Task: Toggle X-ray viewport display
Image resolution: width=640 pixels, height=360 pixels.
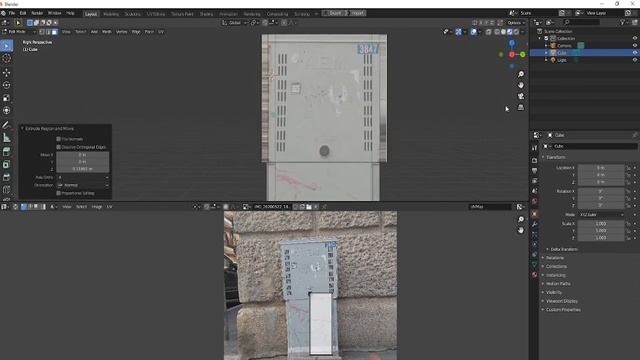Action: pos(489,32)
